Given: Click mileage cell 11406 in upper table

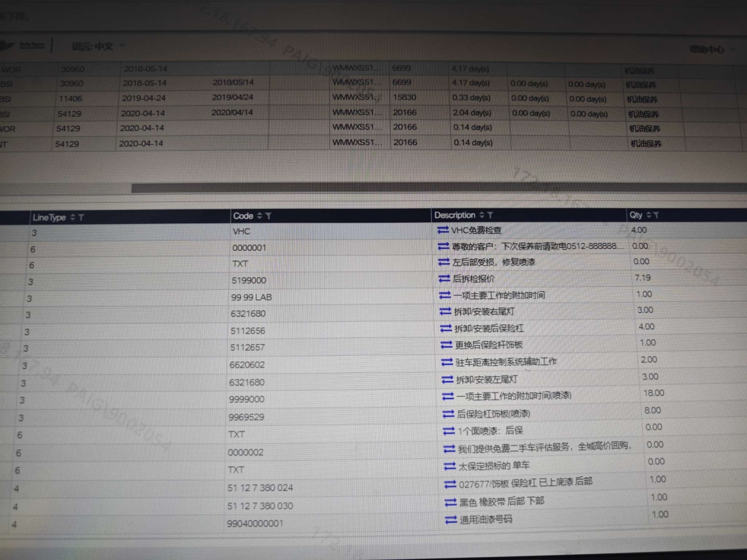Looking at the screenshot, I should (70, 99).
